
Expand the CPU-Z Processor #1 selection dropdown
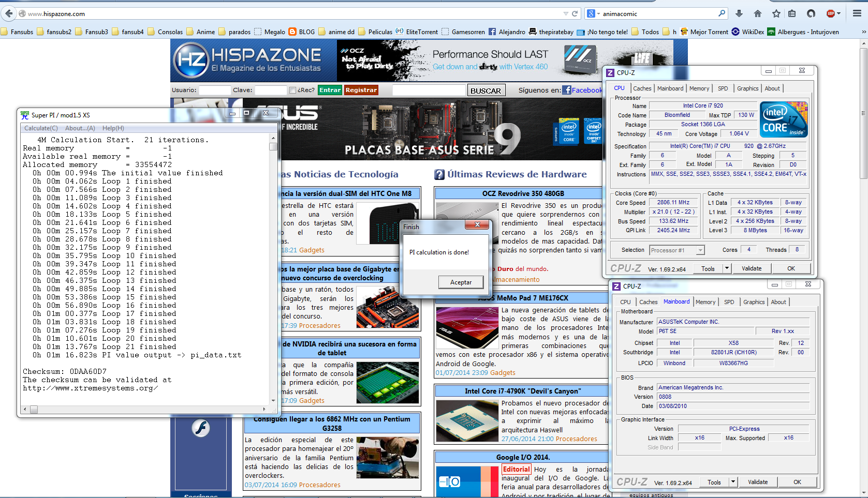tap(700, 250)
